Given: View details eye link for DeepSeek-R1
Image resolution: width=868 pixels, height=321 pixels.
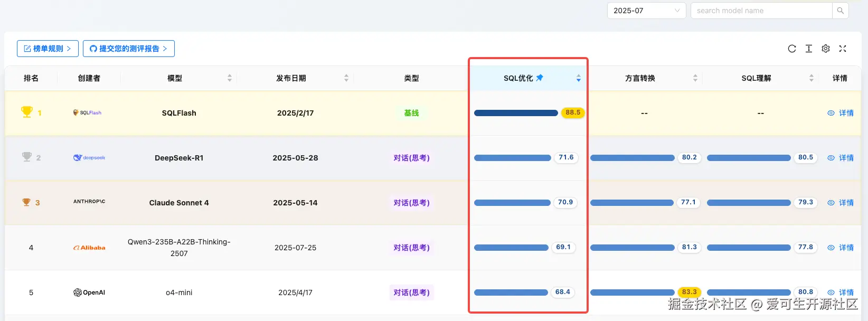Looking at the screenshot, I should click(841, 158).
